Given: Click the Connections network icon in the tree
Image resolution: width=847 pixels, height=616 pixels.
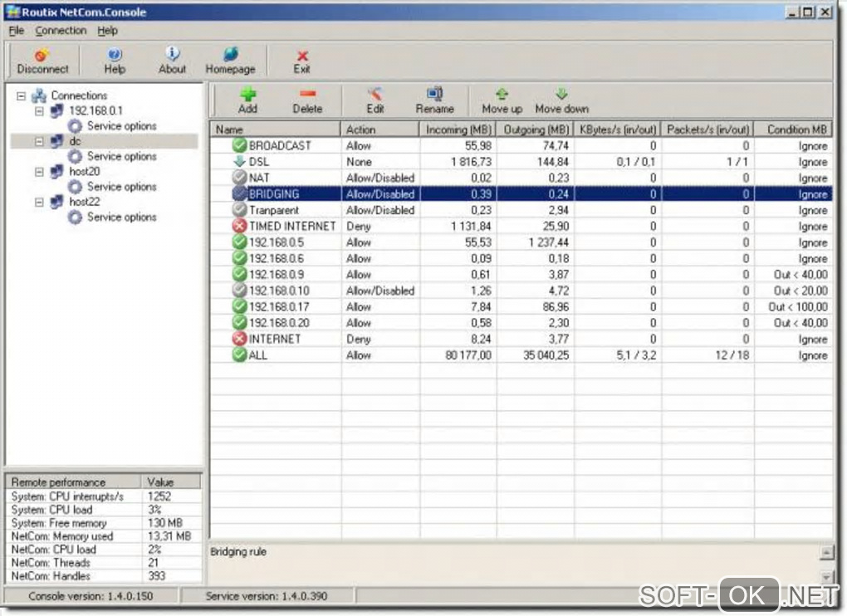Looking at the screenshot, I should [39, 95].
